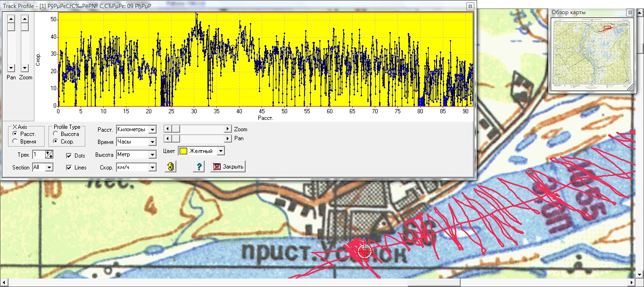Open the Километры distance units dropdown
The width and height of the screenshot is (644, 287).
pos(152,129)
